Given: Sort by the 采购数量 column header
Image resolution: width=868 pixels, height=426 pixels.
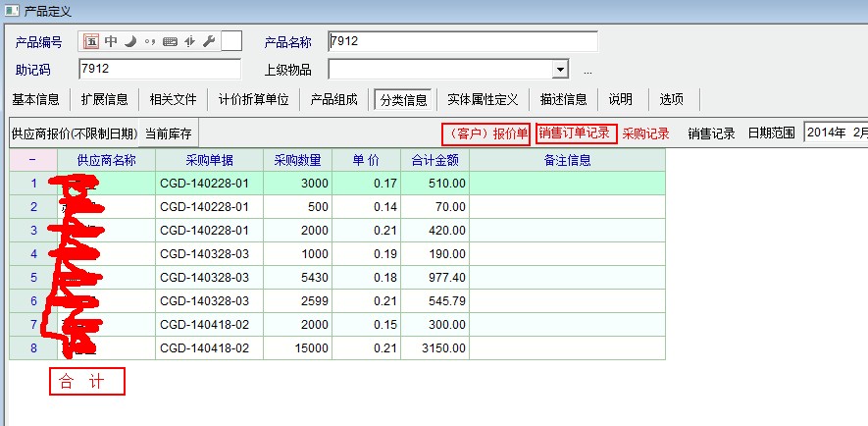Looking at the screenshot, I should (297, 160).
